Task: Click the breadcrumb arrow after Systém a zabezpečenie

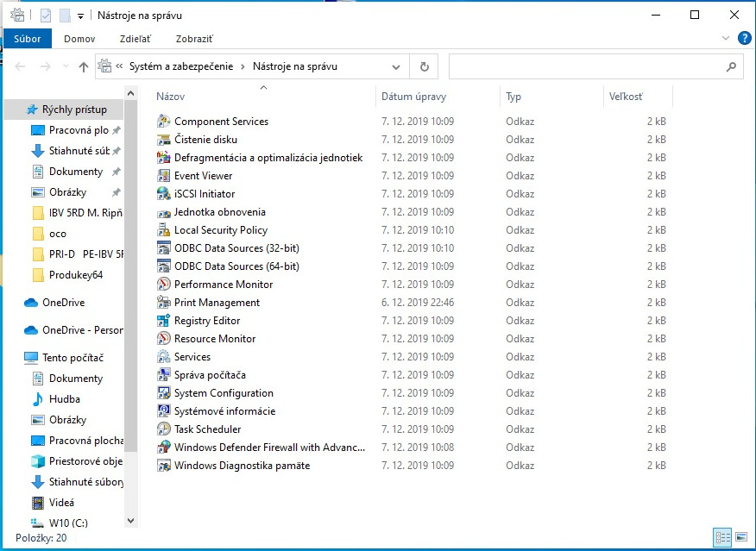Action: tap(243, 66)
